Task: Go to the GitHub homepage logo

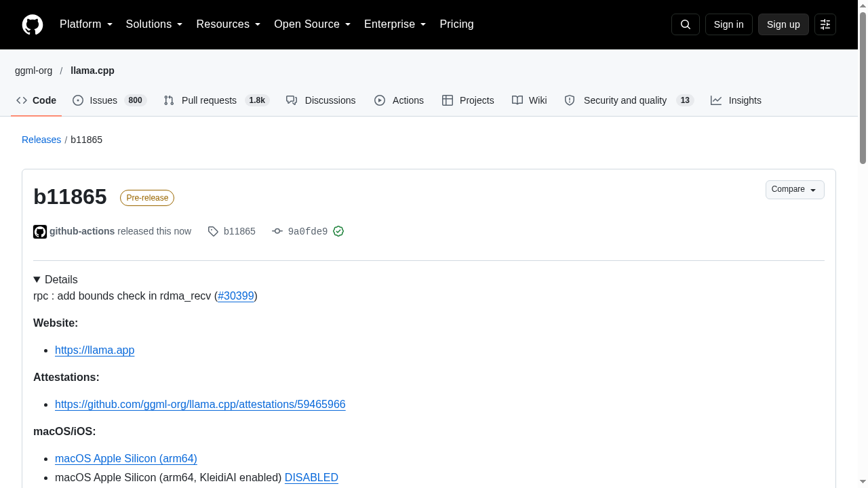Action: (33, 24)
